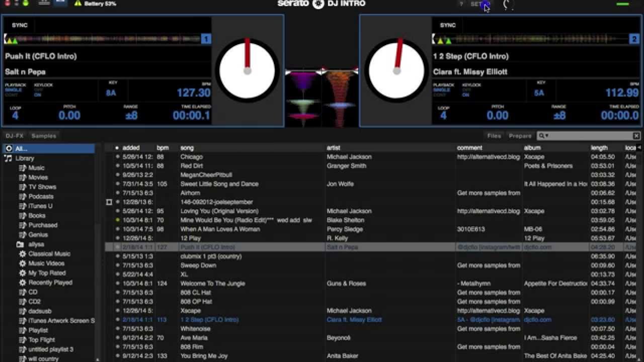Open the Samples tab
Viewport: 644px width, 362px height.
[44, 136]
